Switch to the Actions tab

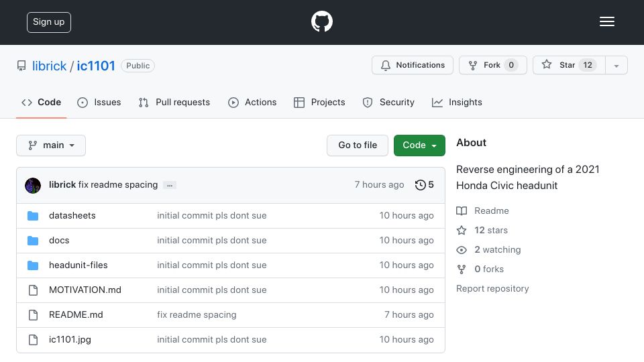(x=252, y=102)
